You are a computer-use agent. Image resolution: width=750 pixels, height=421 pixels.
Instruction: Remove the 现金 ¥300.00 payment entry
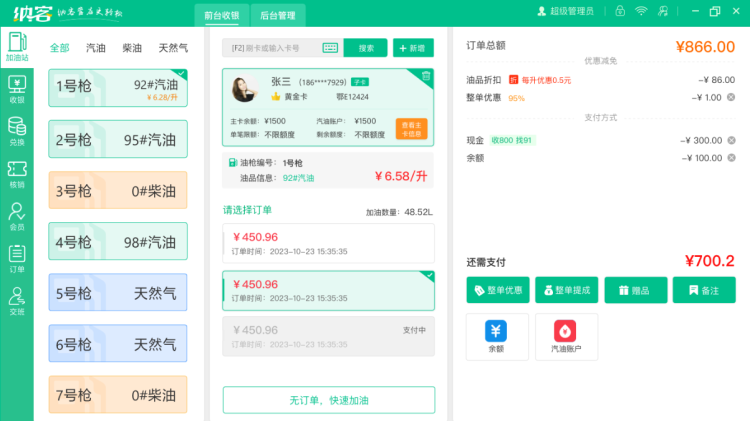coord(731,140)
